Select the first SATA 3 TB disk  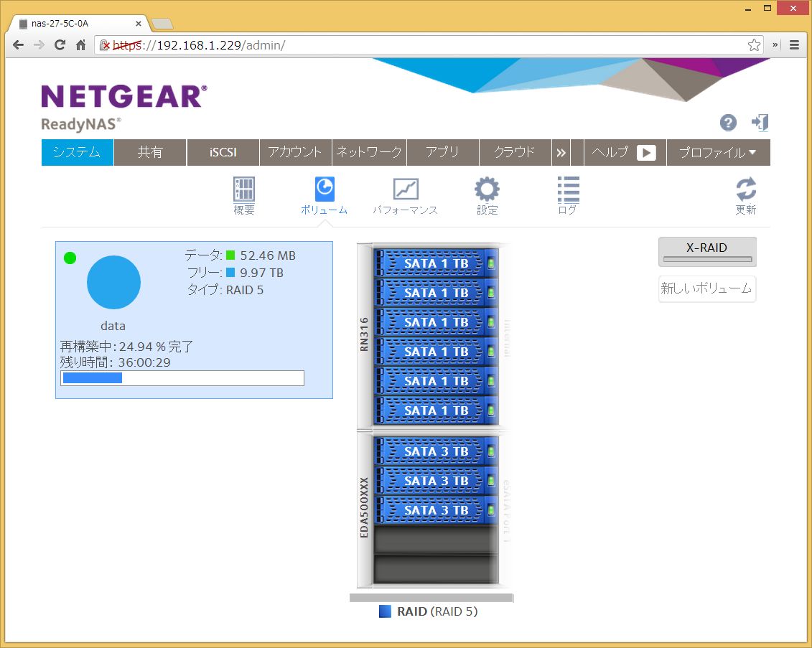coord(436,451)
